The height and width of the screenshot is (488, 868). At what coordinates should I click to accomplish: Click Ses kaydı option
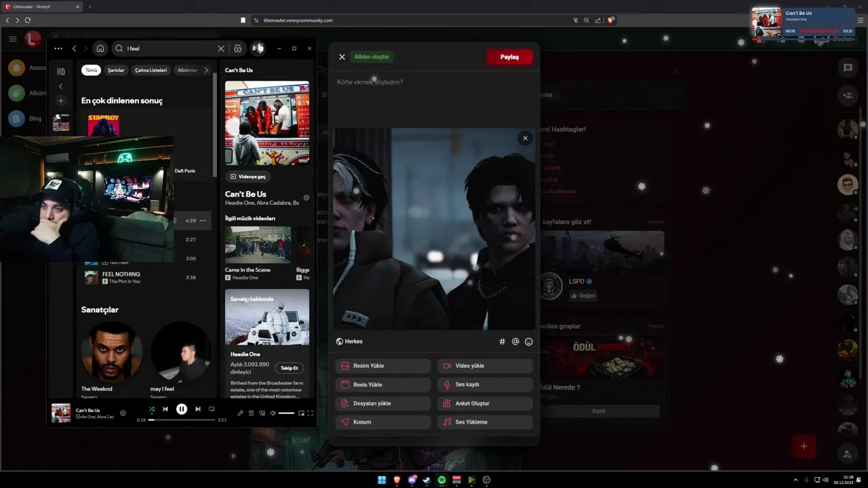tap(485, 384)
